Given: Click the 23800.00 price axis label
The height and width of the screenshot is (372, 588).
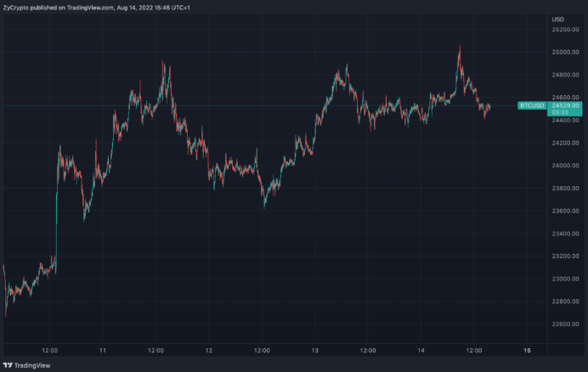Looking at the screenshot, I should tap(566, 189).
